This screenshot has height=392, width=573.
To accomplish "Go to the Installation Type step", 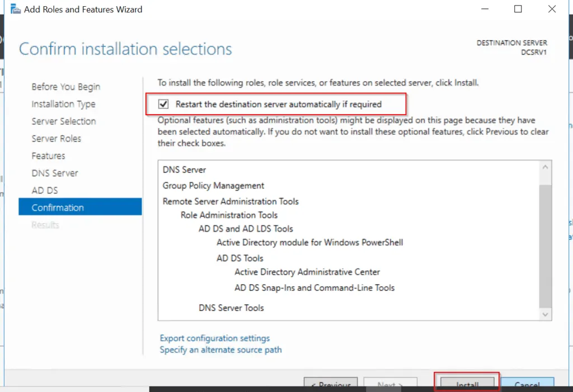I will coord(63,104).
